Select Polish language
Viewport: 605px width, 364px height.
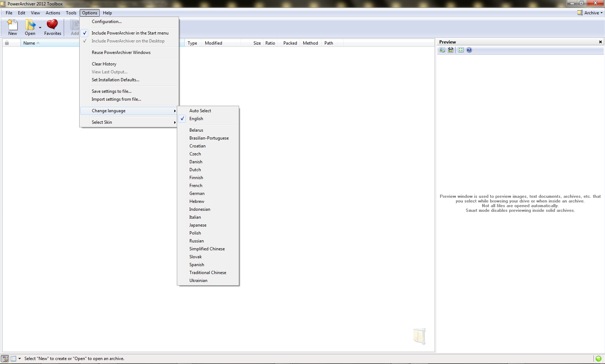(x=208, y=233)
